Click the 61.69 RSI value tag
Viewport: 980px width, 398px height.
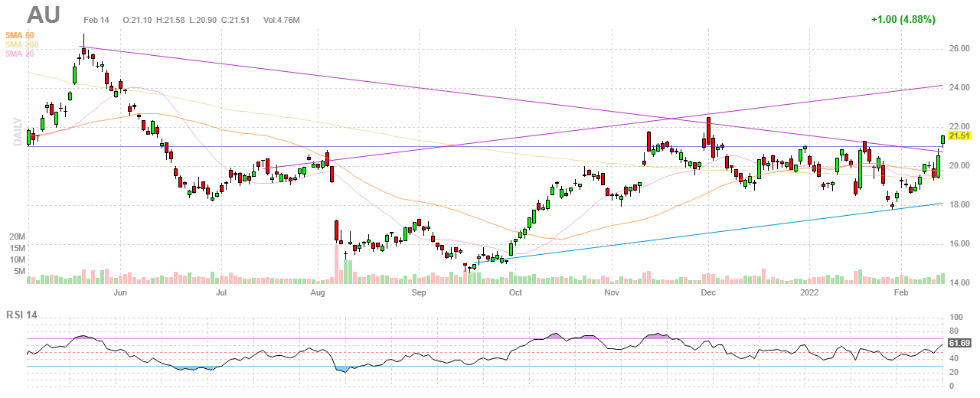pyautogui.click(x=959, y=343)
